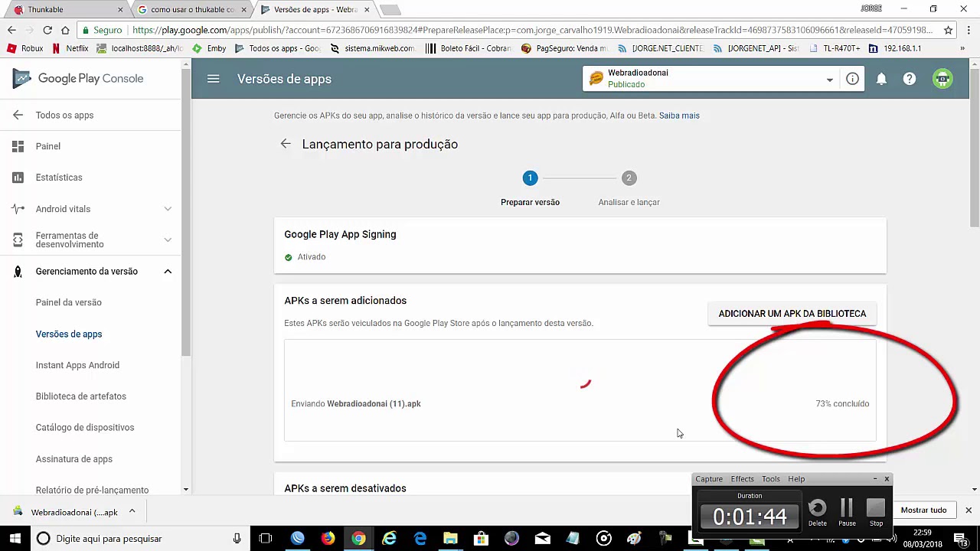Close the downloads bar
Viewport: 980px width, 551px height.
coord(968,510)
